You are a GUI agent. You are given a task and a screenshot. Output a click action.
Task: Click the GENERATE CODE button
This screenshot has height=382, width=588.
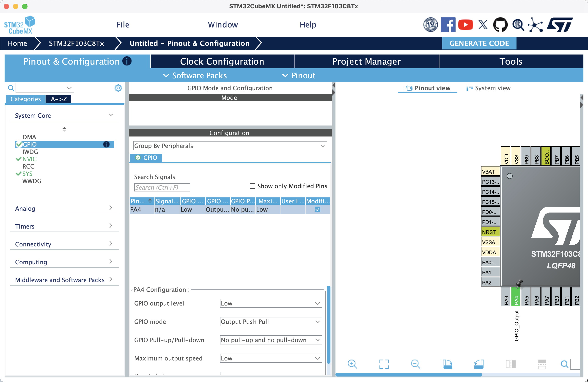point(479,43)
